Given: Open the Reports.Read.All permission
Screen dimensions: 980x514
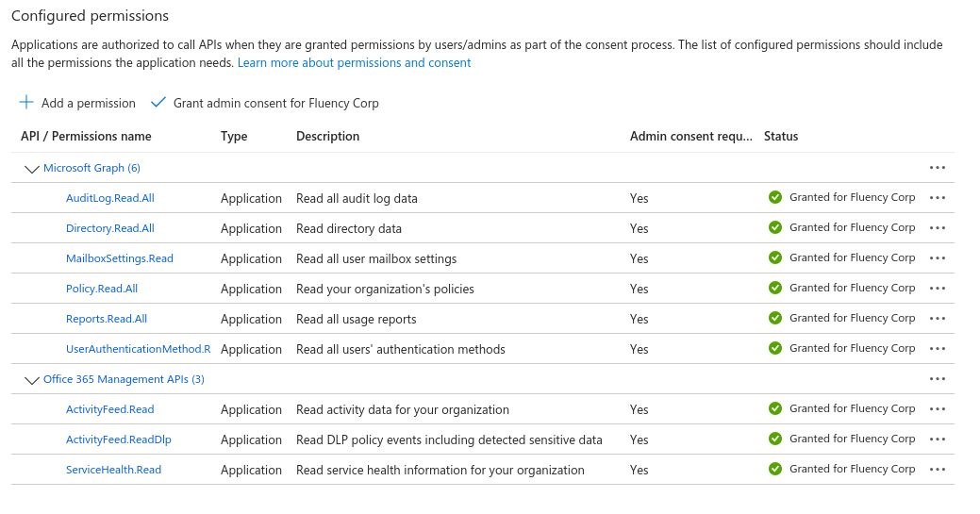Looking at the screenshot, I should point(107,318).
